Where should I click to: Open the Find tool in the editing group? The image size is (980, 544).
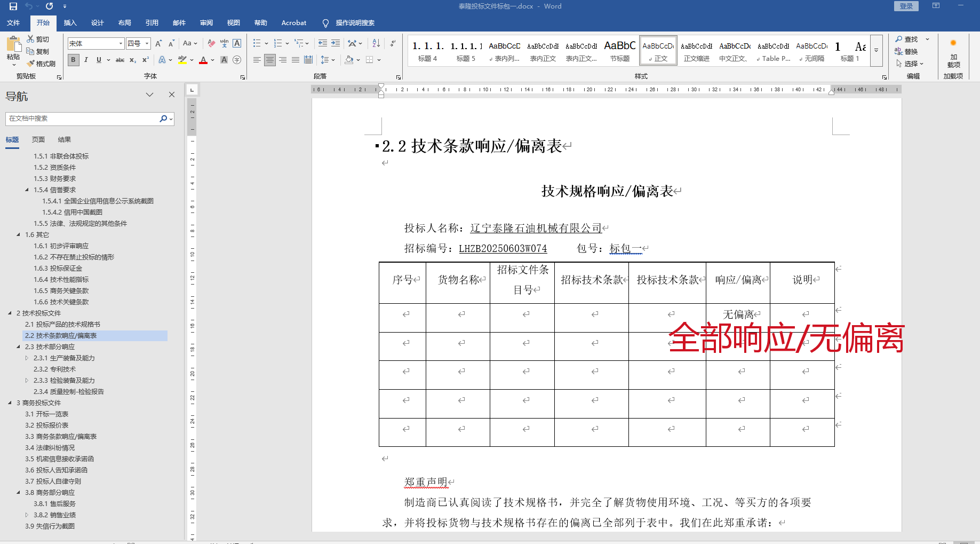907,39
